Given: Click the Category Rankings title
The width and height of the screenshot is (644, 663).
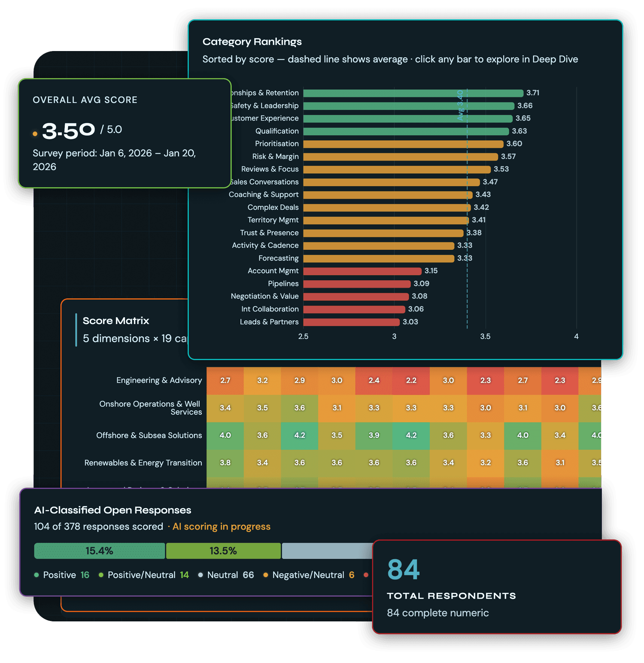Looking at the screenshot, I should tap(252, 42).
